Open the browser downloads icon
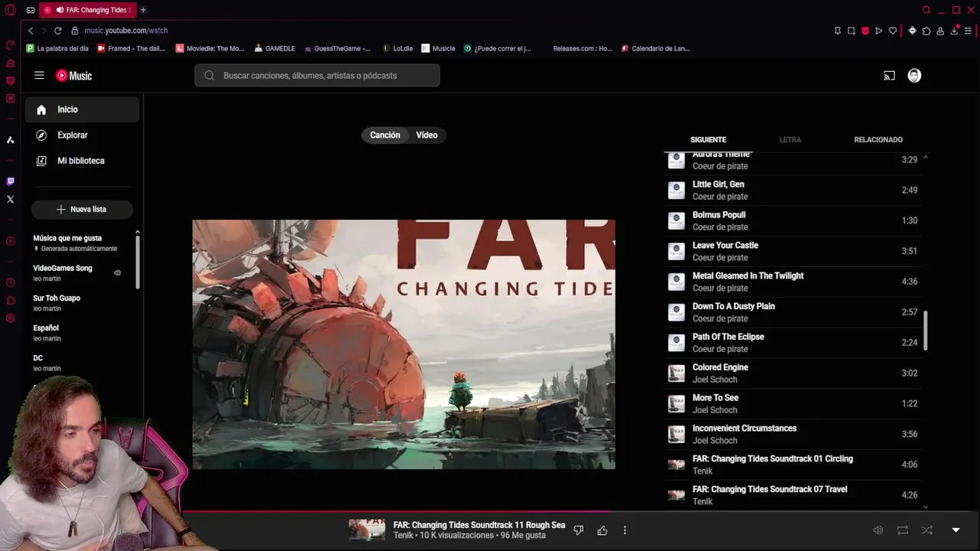980x551 pixels. (x=955, y=31)
